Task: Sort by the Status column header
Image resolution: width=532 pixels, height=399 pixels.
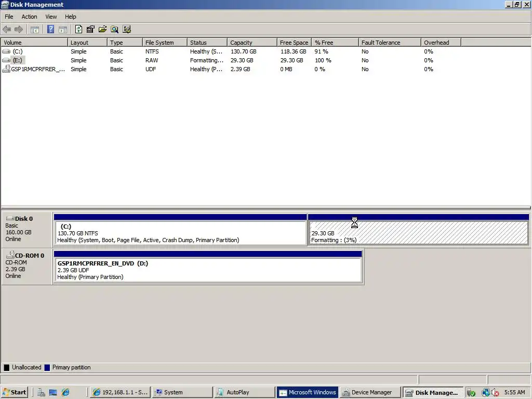Action: pos(207,43)
